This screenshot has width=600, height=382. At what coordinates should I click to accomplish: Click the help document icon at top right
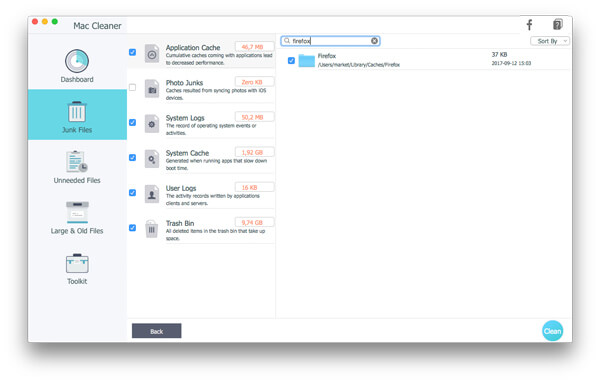[558, 24]
